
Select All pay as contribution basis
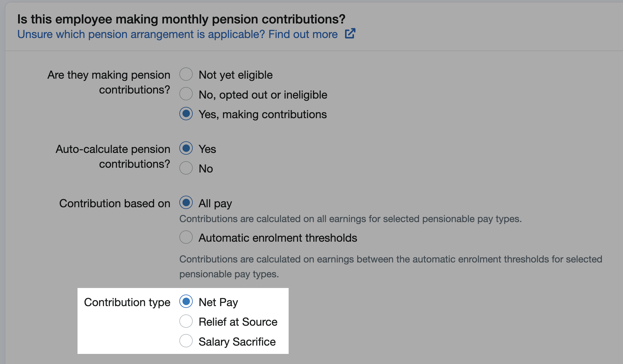pyautogui.click(x=186, y=203)
